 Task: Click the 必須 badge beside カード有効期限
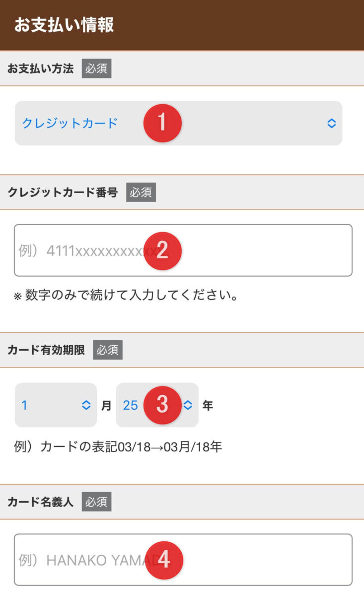pos(107,350)
